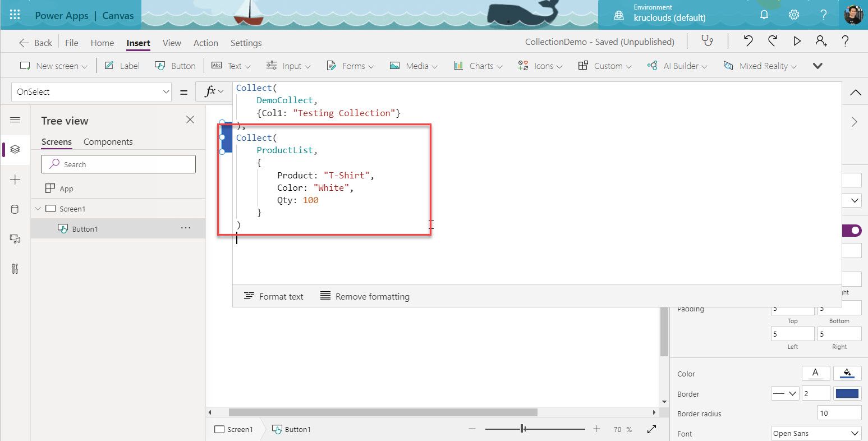Open Advanced tools sidebar icon

15,268
